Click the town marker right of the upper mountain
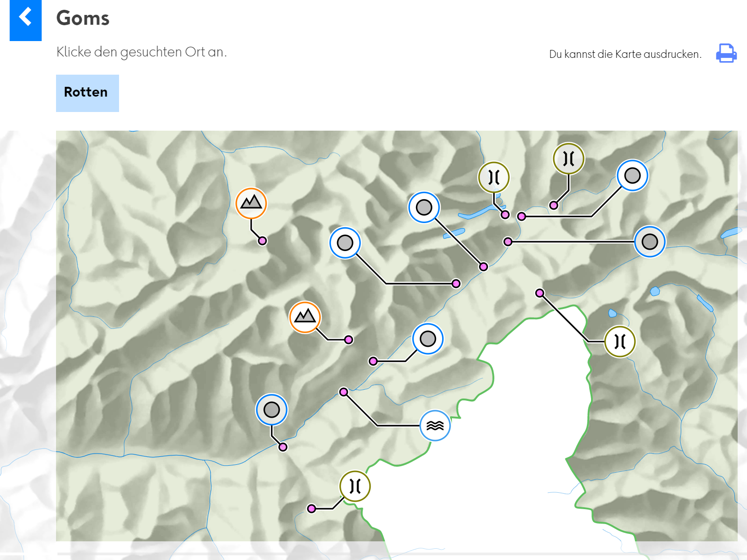The height and width of the screenshot is (560, 747). 345,243
